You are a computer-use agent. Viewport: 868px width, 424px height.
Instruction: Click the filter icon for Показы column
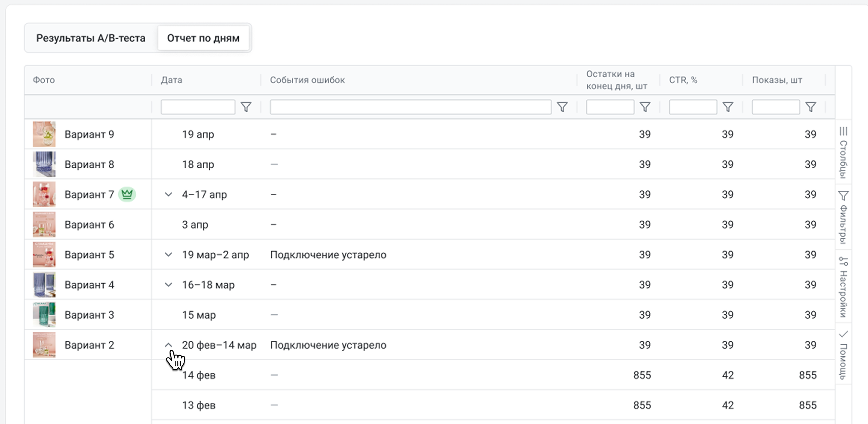[x=810, y=107]
